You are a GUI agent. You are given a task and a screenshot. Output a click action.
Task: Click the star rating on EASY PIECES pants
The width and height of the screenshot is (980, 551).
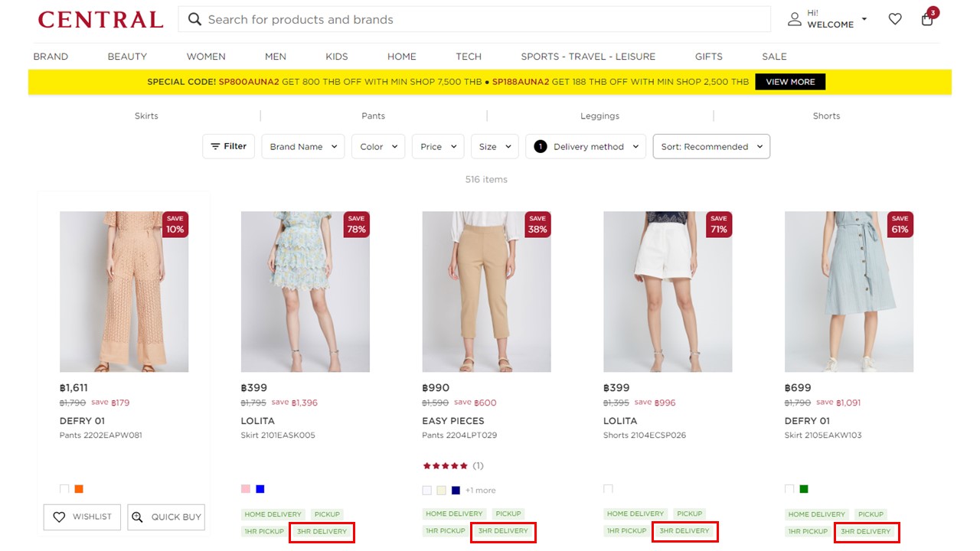point(445,465)
